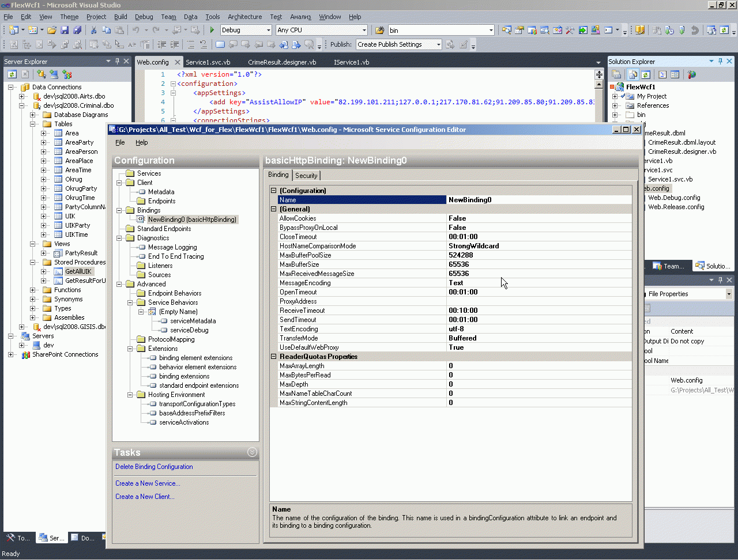Viewport: 738px width, 560px height.
Task: Open the Solution Explorer toolbar icon
Action: [507, 30]
